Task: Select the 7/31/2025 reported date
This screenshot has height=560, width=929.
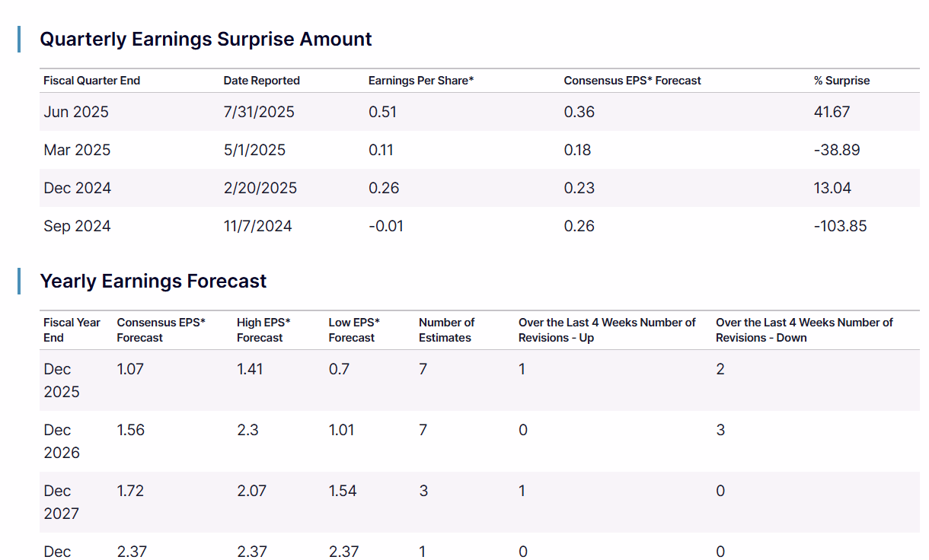Action: tap(259, 112)
